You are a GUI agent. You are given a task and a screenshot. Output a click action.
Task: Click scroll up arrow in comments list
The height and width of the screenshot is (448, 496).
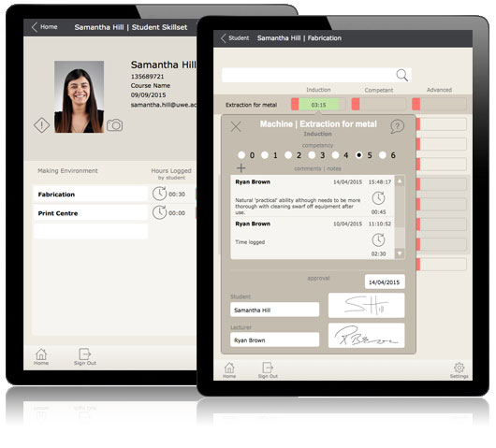click(x=400, y=181)
